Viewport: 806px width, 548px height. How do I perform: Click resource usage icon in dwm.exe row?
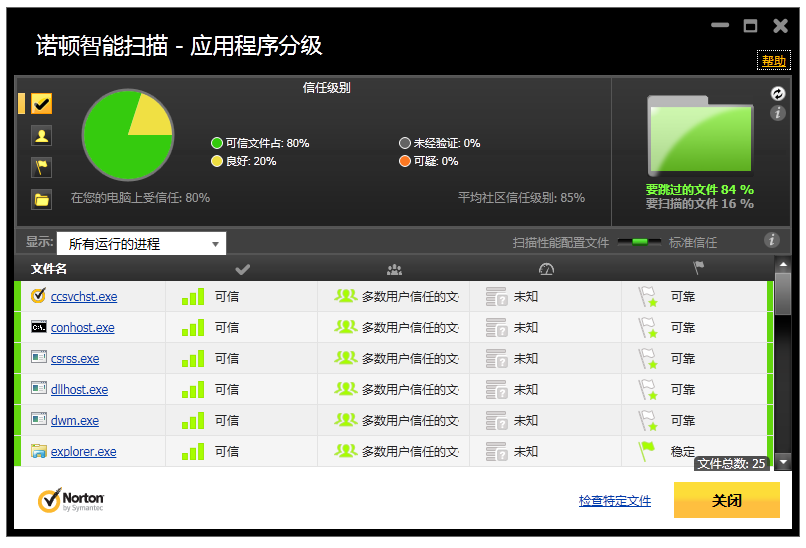497,421
